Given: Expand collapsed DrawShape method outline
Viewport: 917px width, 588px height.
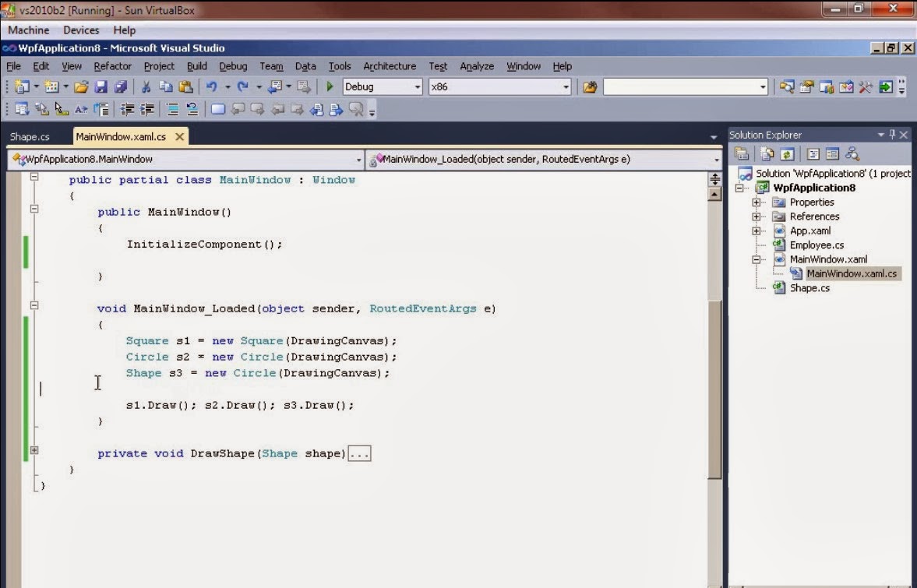Looking at the screenshot, I should 34,450.
